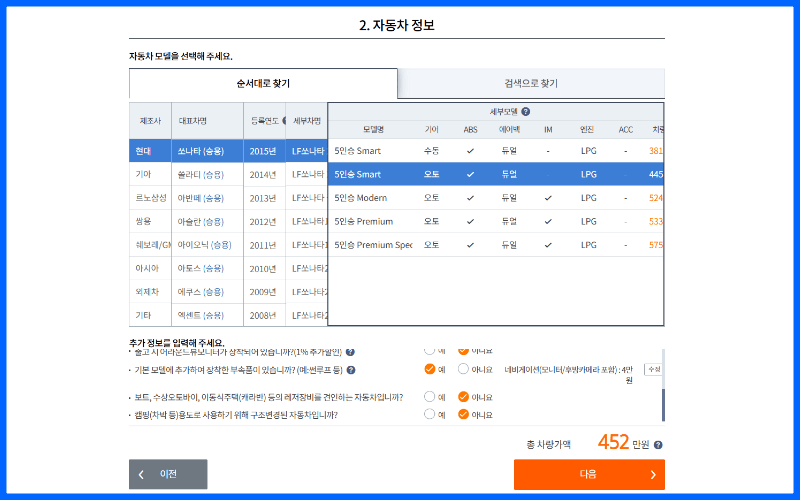Pick registration year 2012년
800x500 pixels.
264,221
